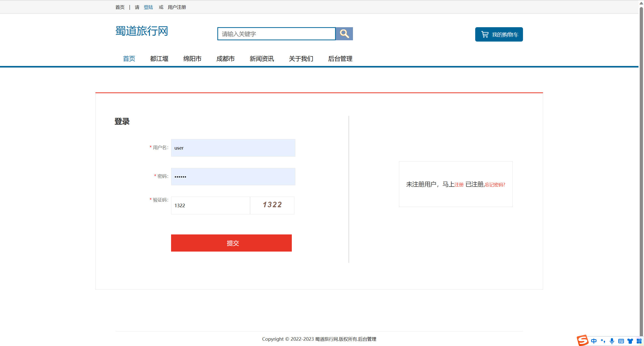Open the 都江堰 navigation menu item
Screen dimensions: 644x346
click(x=159, y=59)
